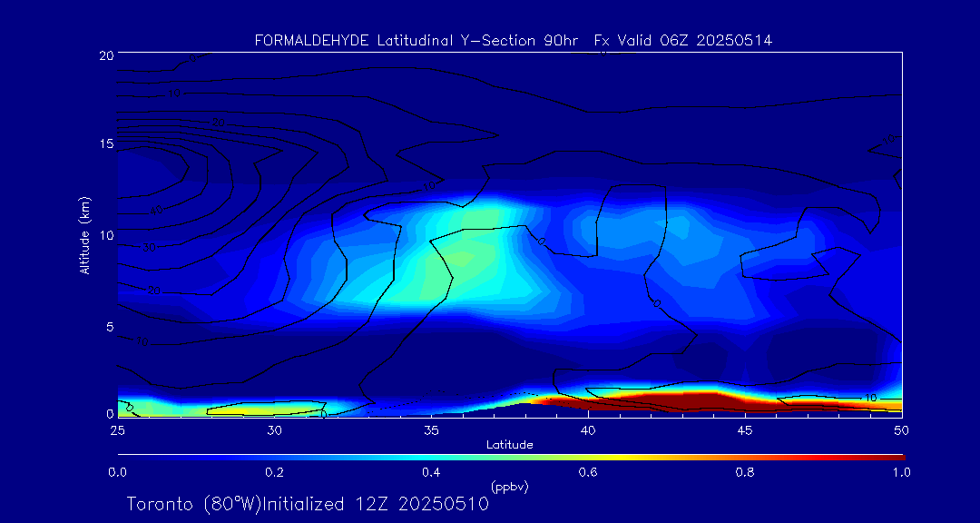The width and height of the screenshot is (980, 523).
Task: Click latitude tick label 25
Action: coord(116,430)
